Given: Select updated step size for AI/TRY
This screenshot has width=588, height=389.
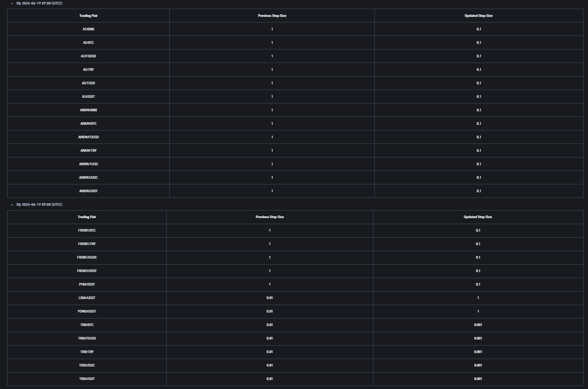Looking at the screenshot, I should 479,70.
